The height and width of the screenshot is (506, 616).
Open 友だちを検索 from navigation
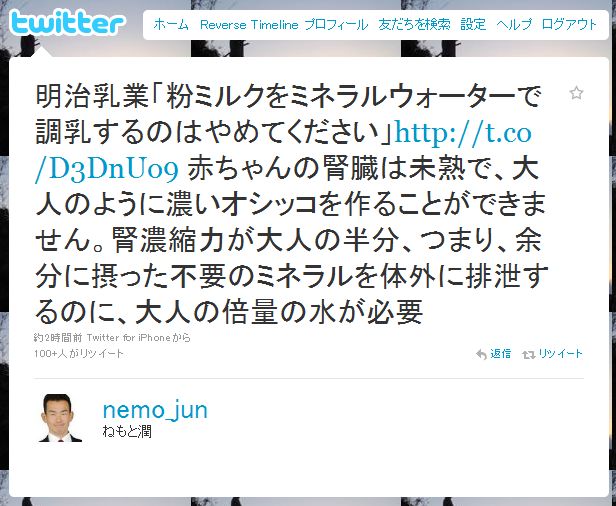click(414, 24)
